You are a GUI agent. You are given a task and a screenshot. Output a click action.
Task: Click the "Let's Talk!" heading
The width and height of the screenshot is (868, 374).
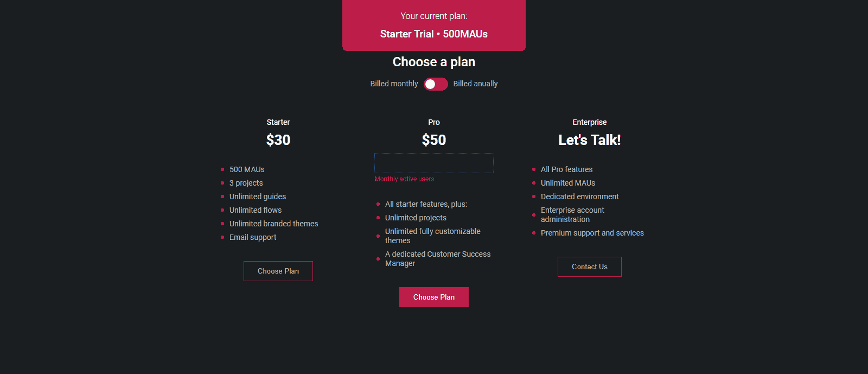tap(590, 140)
